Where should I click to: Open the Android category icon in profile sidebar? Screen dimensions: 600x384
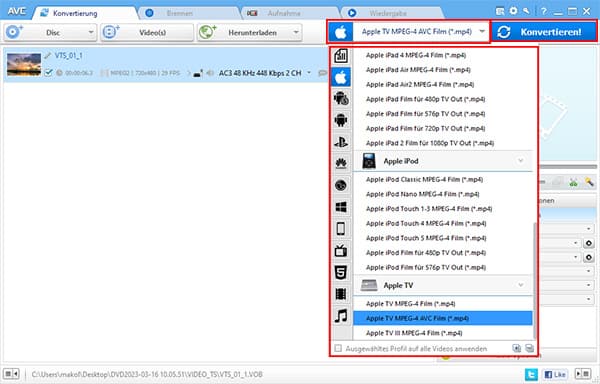pos(341,120)
